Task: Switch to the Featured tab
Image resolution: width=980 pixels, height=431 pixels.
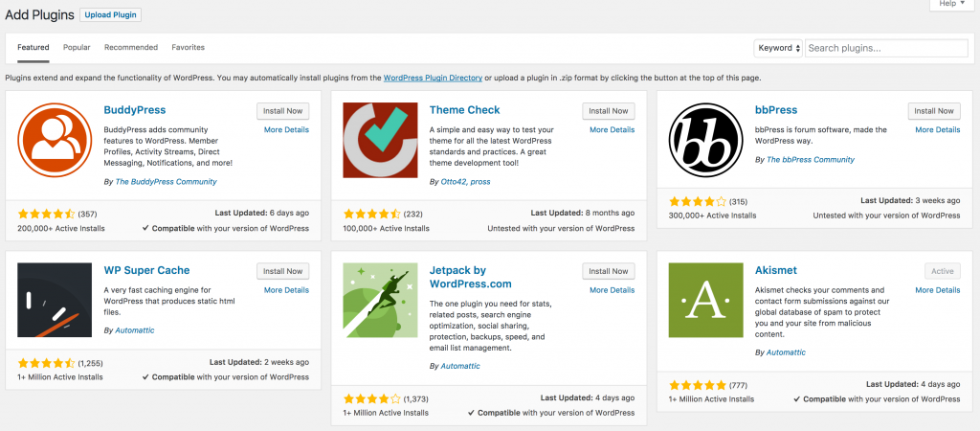Action: pos(33,48)
